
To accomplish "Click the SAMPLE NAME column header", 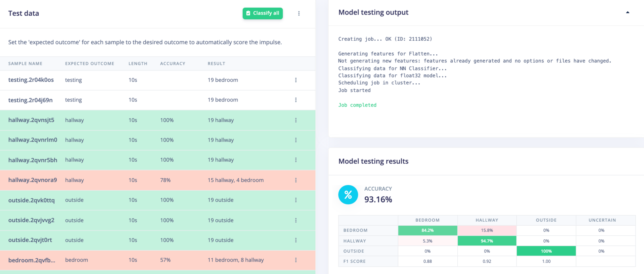I will (25, 64).
